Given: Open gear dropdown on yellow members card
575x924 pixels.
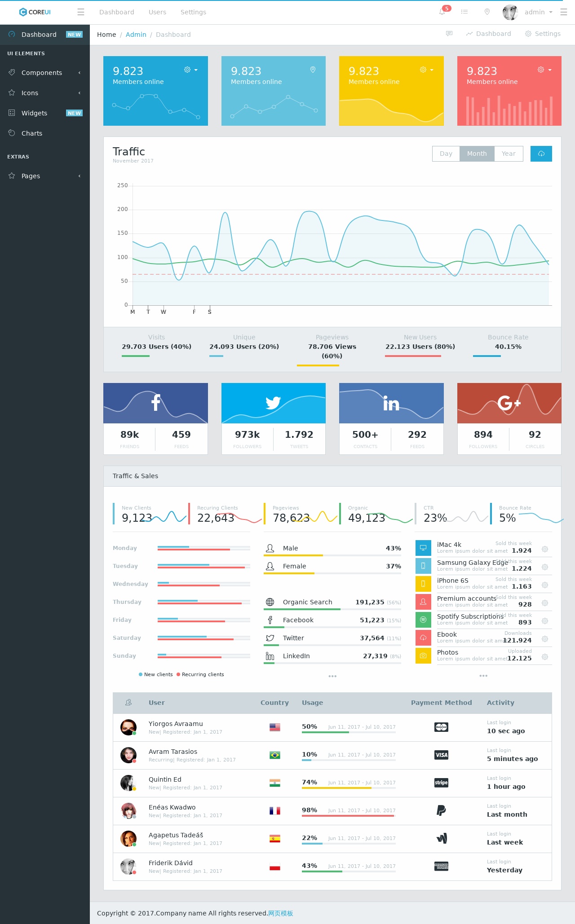Looking at the screenshot, I should (x=426, y=70).
